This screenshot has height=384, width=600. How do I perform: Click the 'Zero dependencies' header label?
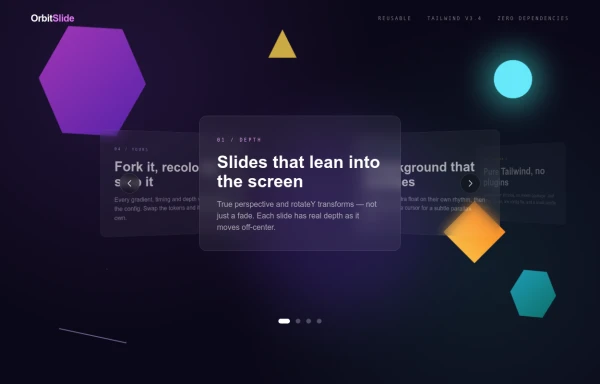(x=533, y=18)
